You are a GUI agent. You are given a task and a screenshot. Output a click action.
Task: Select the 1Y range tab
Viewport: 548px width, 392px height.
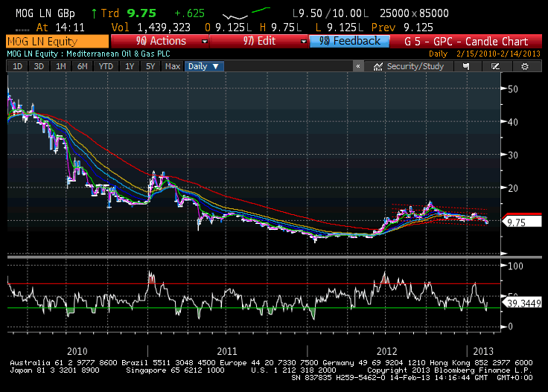click(130, 66)
